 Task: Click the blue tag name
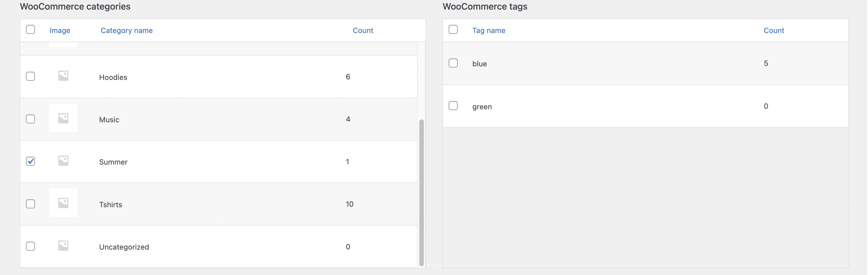click(479, 64)
